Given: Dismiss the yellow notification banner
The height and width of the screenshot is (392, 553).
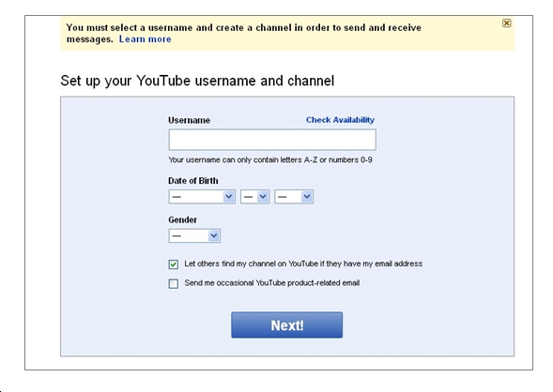Looking at the screenshot, I should (x=506, y=23).
